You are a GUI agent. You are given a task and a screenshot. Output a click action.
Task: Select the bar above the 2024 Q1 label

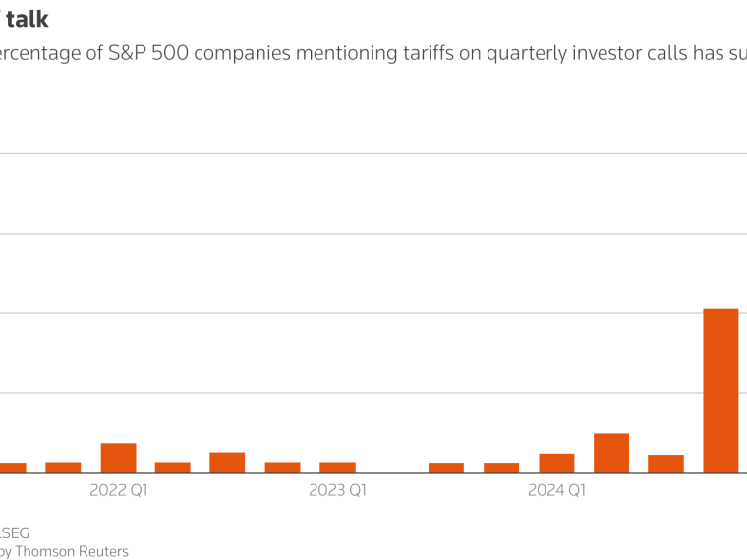pyautogui.click(x=556, y=463)
